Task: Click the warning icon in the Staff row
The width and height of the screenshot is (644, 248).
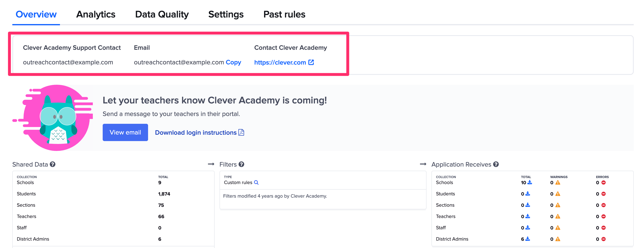Action: point(558,227)
